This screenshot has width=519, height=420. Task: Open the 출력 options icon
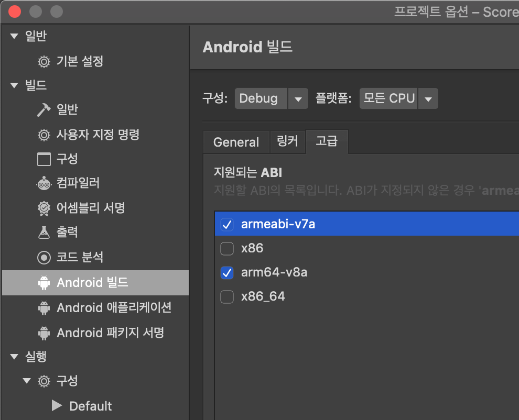[x=44, y=232]
